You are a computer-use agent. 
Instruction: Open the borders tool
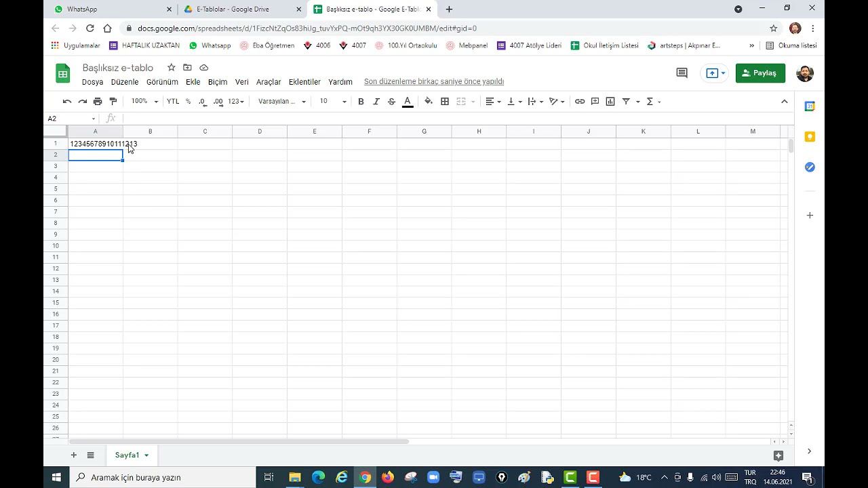tap(445, 102)
